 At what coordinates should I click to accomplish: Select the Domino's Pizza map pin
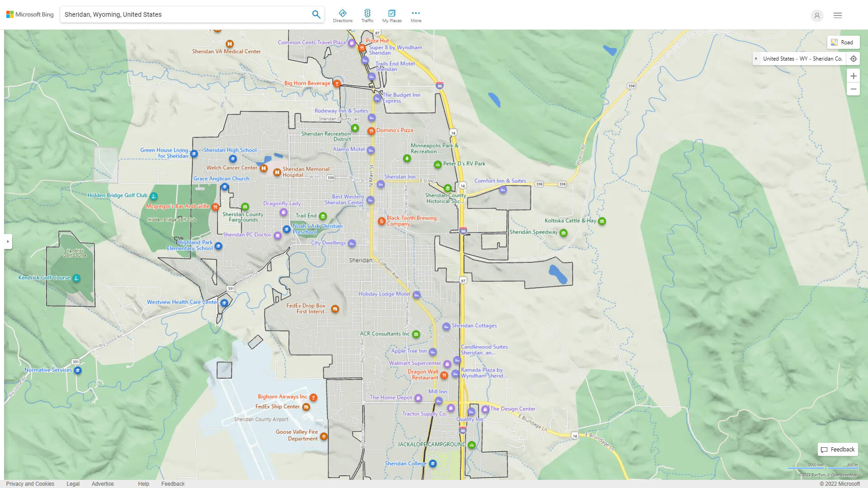point(371,131)
